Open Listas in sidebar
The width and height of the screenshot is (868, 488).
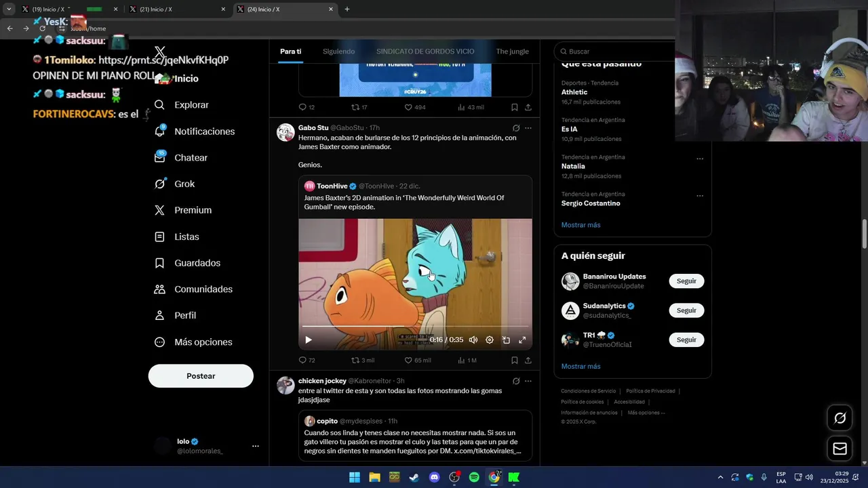coord(176,237)
